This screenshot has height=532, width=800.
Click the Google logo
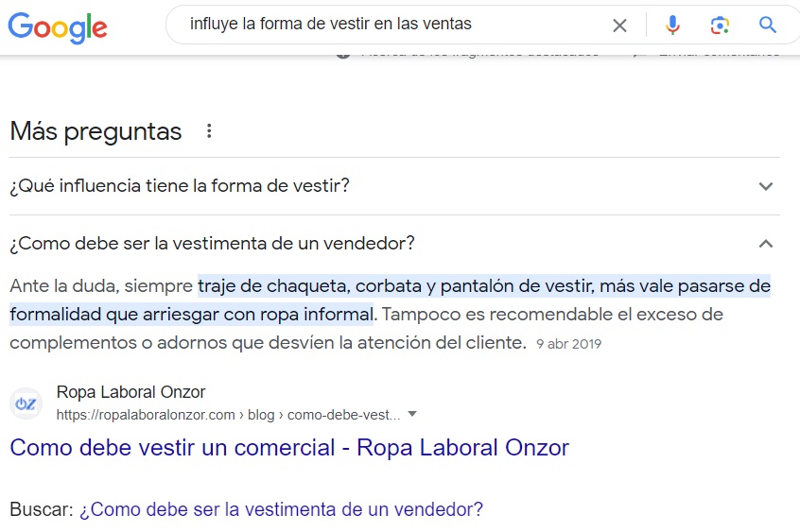click(58, 27)
